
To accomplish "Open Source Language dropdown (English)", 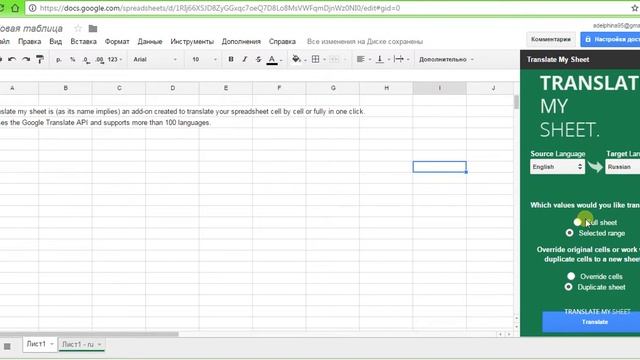I will pos(557,167).
